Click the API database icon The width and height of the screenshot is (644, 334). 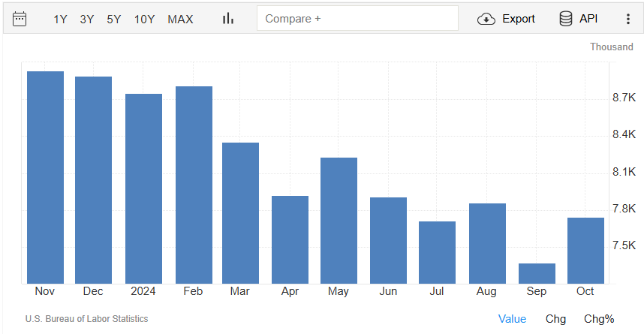tap(565, 19)
